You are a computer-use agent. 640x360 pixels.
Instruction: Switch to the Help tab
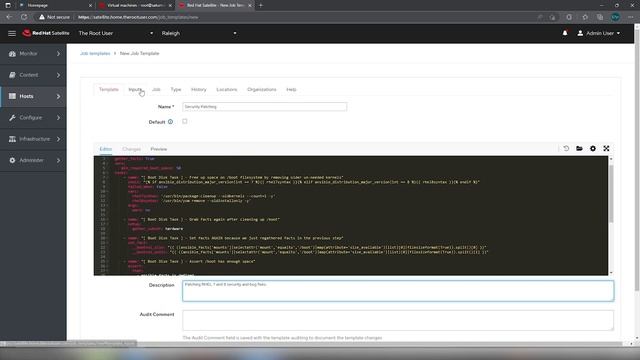(x=291, y=89)
